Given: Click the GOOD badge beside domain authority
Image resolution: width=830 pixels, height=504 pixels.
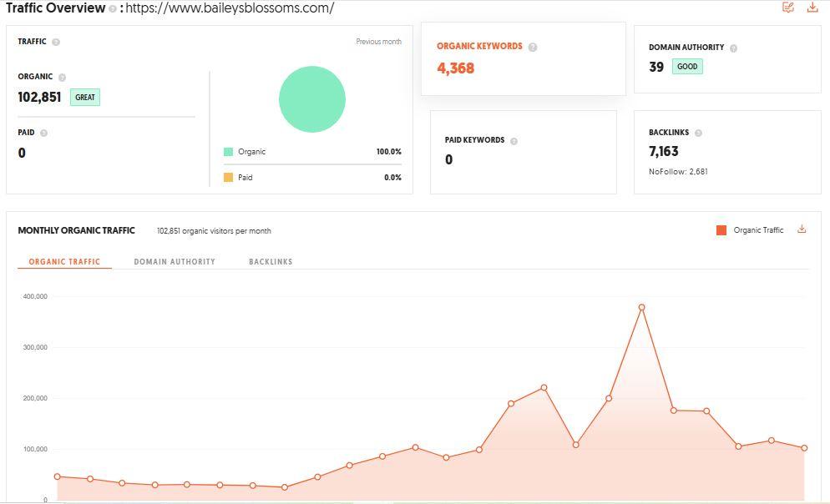Looking at the screenshot, I should coord(687,67).
